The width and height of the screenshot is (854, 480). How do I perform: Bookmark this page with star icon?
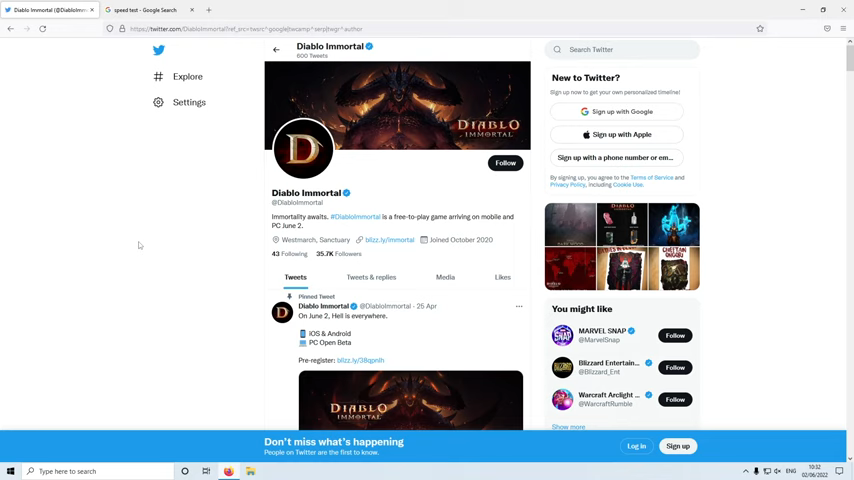760,29
